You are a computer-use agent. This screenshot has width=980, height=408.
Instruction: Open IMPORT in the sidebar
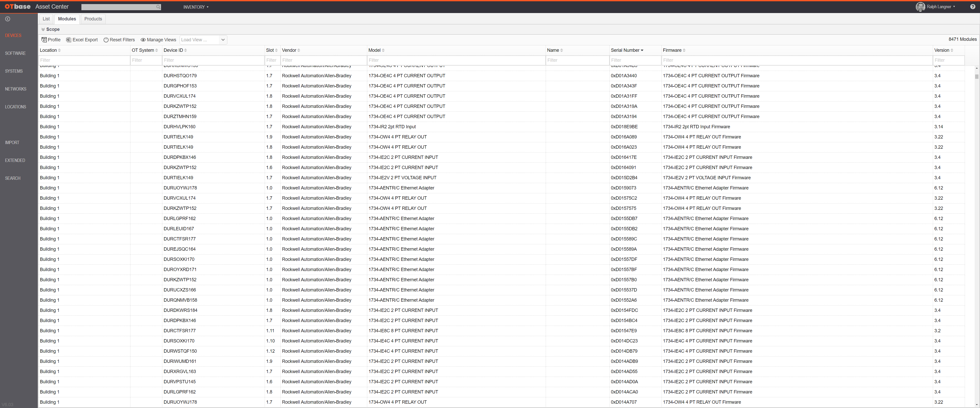[x=12, y=143]
